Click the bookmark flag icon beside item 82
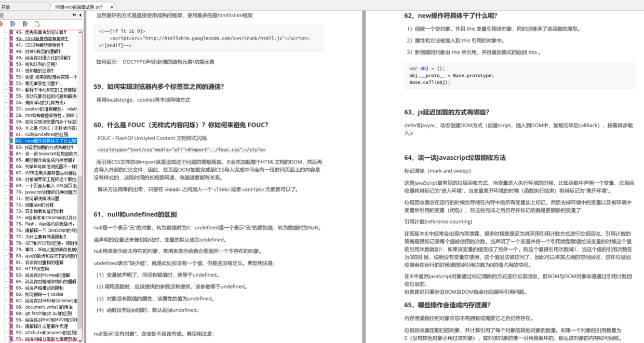The image size is (644, 343). point(11,269)
